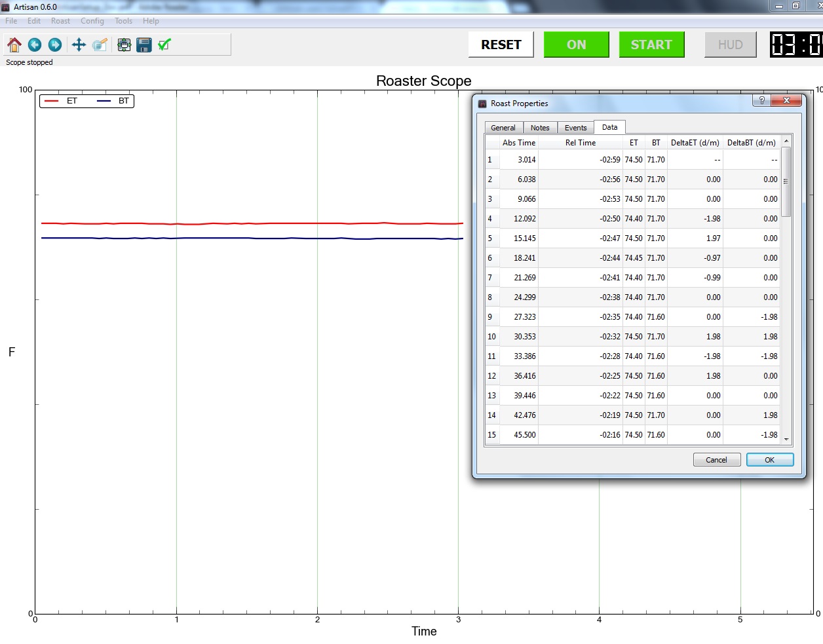Image resolution: width=823 pixels, height=644 pixels.
Task: Switch to the Events tab
Action: (x=575, y=127)
